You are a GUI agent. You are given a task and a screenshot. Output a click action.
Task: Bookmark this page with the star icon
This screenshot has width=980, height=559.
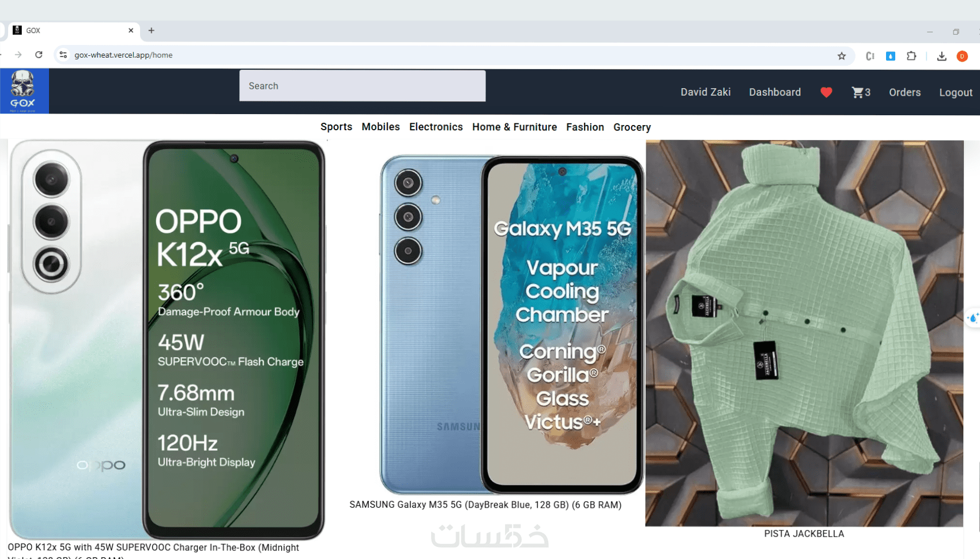[842, 56]
